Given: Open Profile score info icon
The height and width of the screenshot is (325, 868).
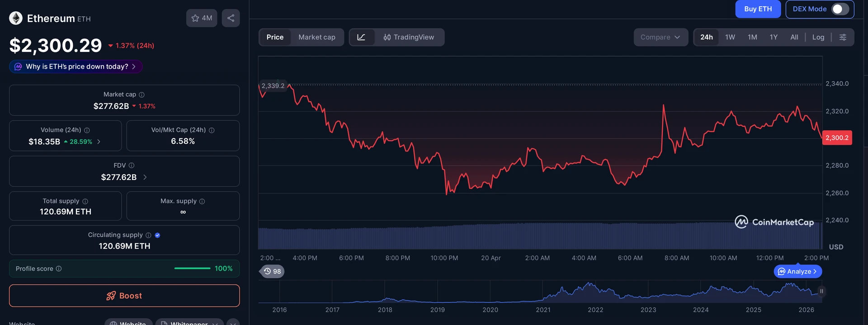Looking at the screenshot, I should (x=59, y=268).
